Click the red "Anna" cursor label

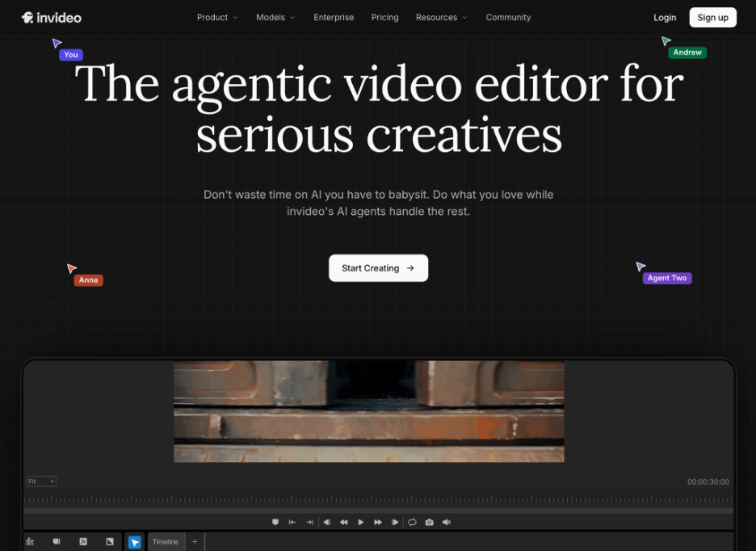pyautogui.click(x=88, y=280)
